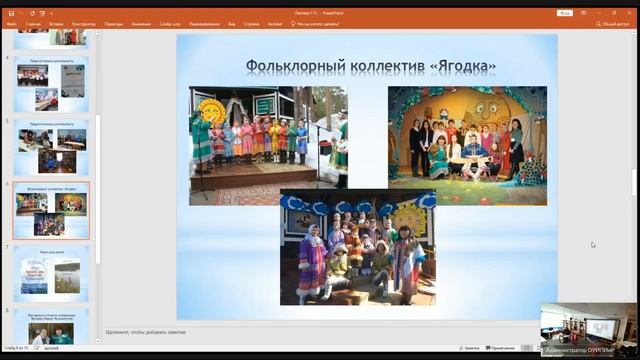Toggle the Примечания comments button in status bar

click(500, 348)
